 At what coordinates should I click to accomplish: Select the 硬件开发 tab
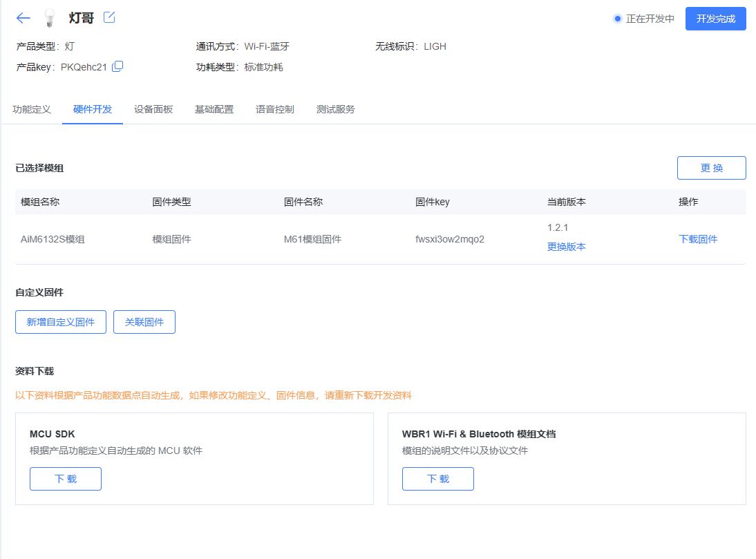coord(93,109)
